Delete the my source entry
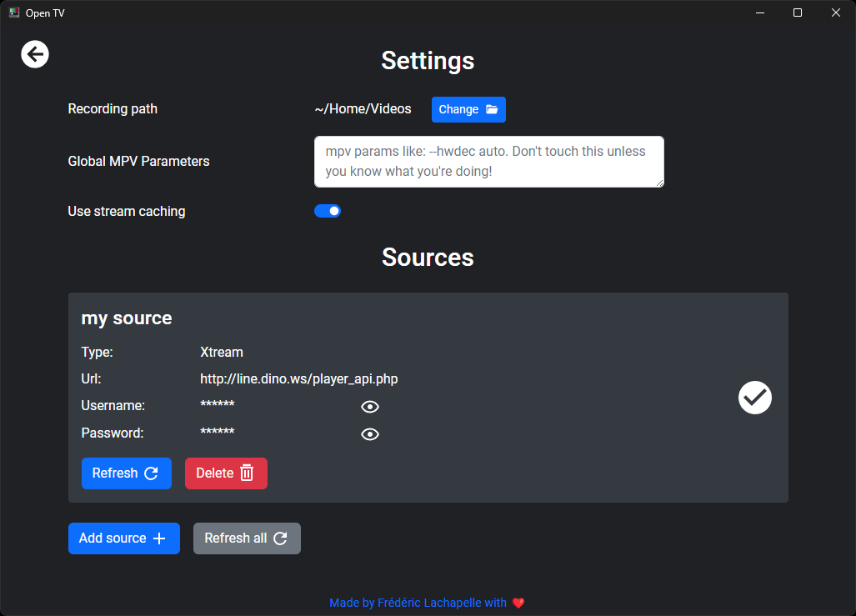 pos(226,473)
